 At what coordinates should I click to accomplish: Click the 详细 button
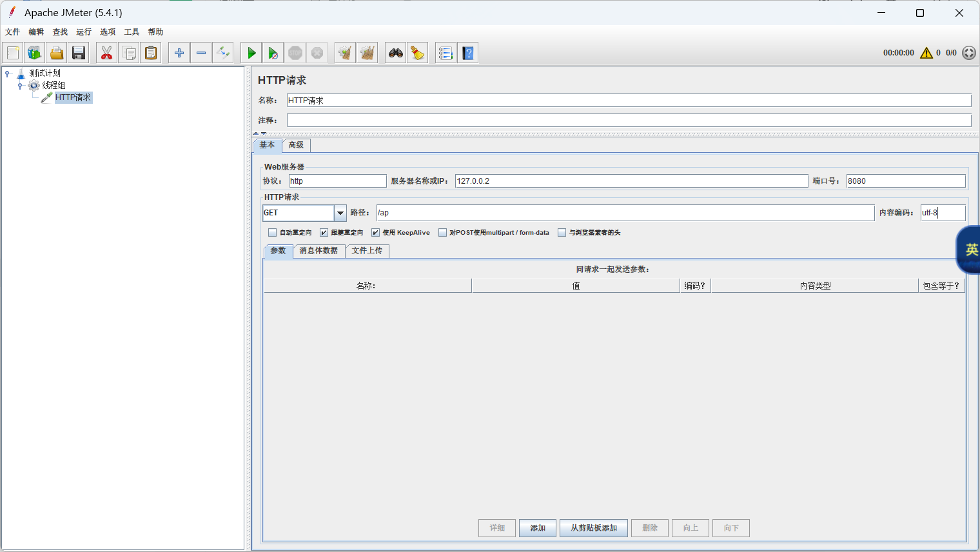(x=497, y=528)
